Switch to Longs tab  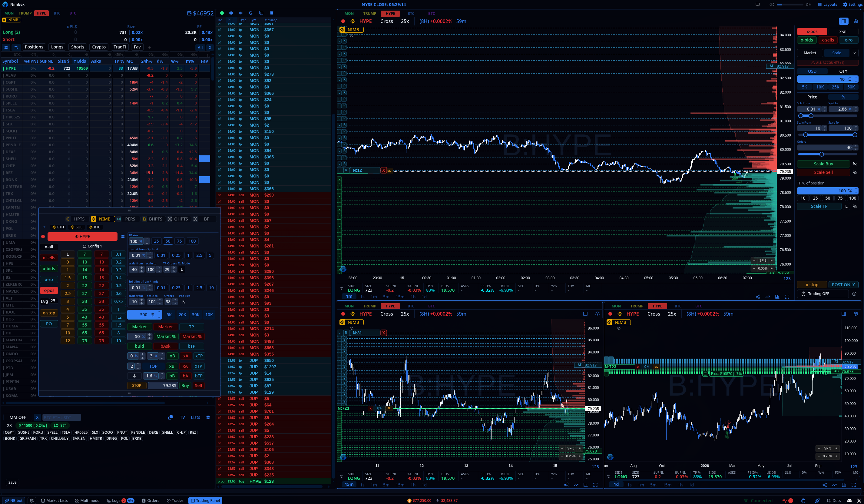pos(57,47)
